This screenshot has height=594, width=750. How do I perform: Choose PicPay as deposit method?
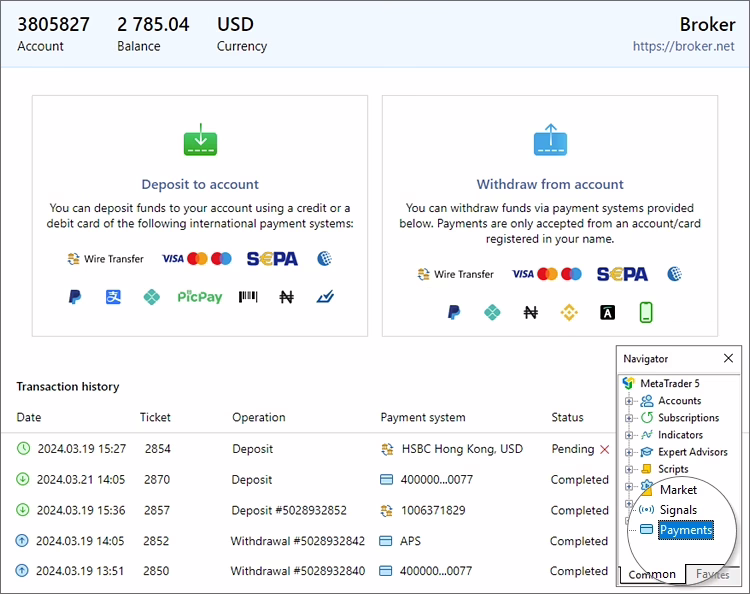(x=200, y=297)
